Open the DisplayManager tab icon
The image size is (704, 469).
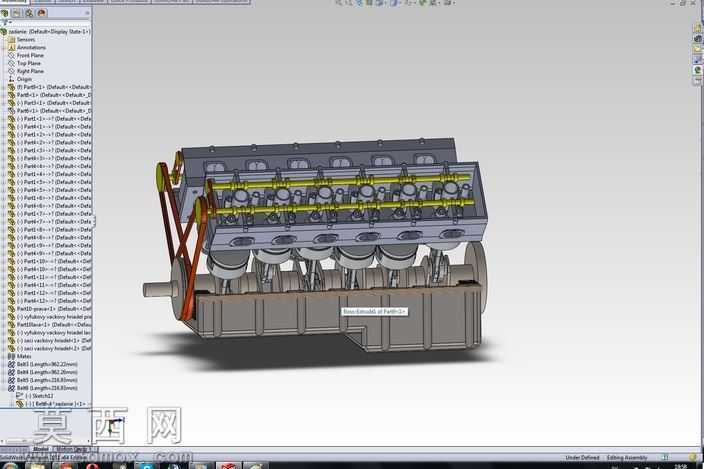coord(42,13)
